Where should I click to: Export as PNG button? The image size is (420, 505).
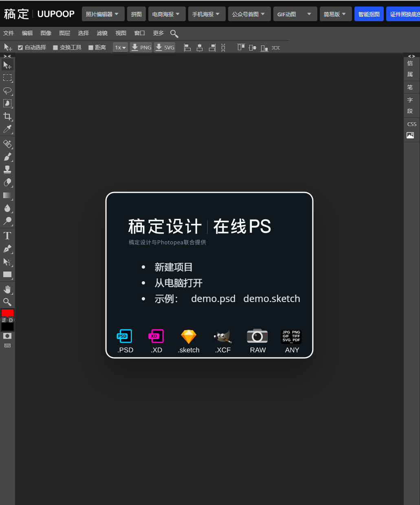coord(141,48)
